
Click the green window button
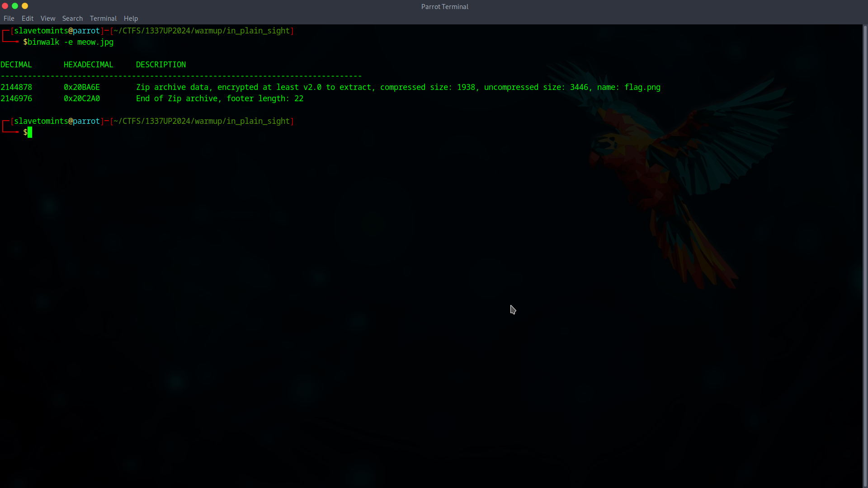15,6
